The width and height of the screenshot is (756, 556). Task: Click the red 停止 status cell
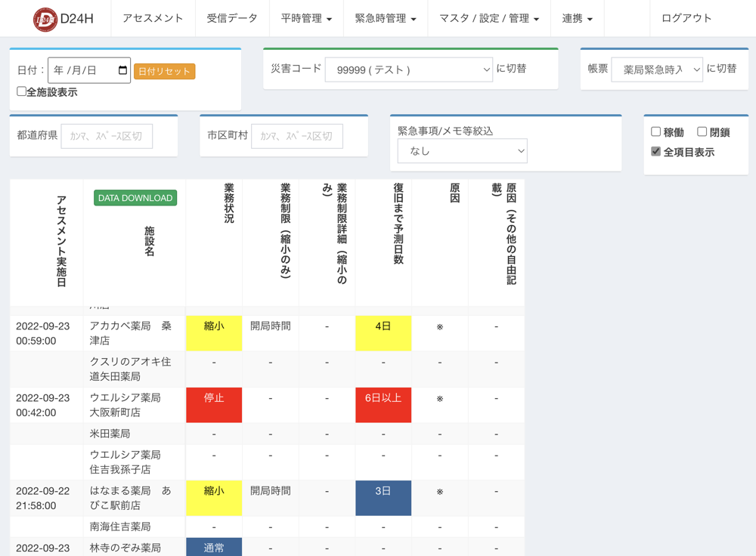tap(214, 405)
